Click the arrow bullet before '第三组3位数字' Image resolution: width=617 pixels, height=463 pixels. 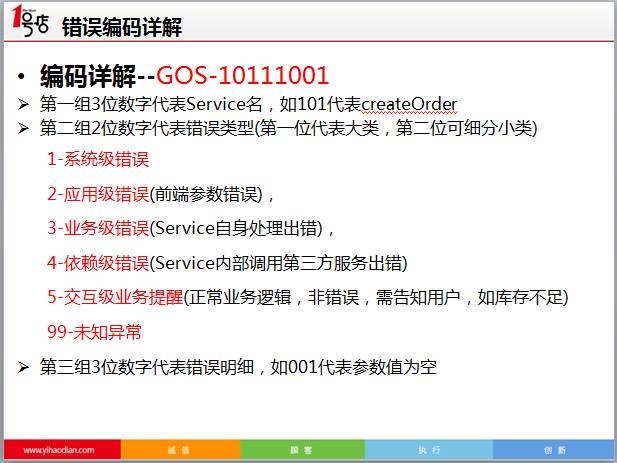coord(23,367)
